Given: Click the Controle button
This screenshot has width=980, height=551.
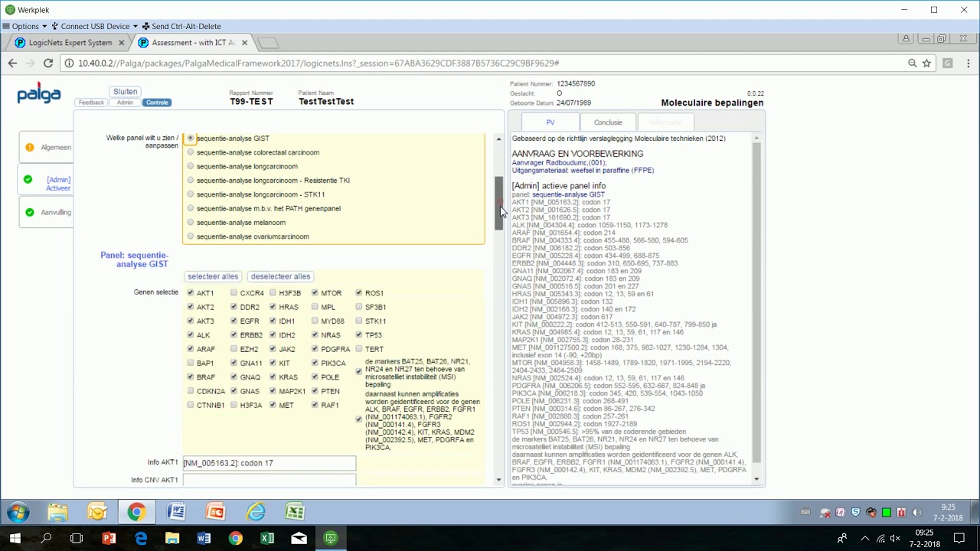Looking at the screenshot, I should pyautogui.click(x=157, y=103).
